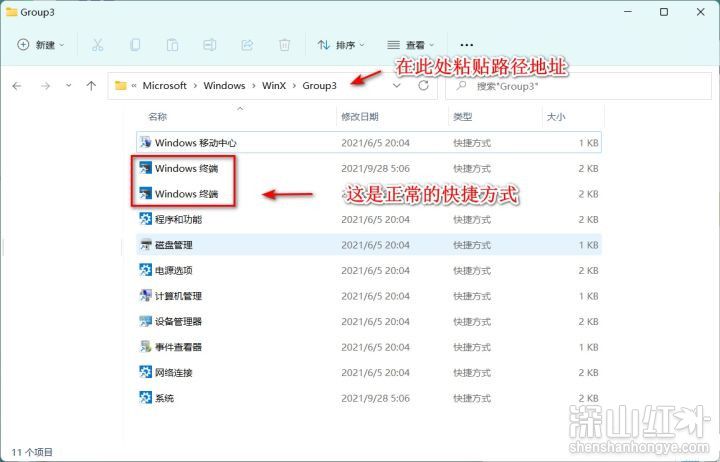Expand hidden breadcrumb path chevrons
Viewport: 720px width, 462px height.
[134, 86]
